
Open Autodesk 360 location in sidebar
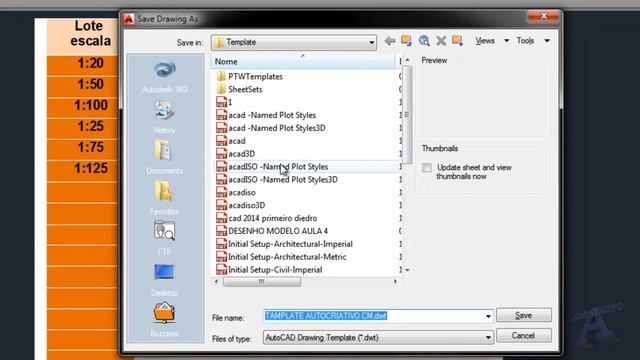164,76
